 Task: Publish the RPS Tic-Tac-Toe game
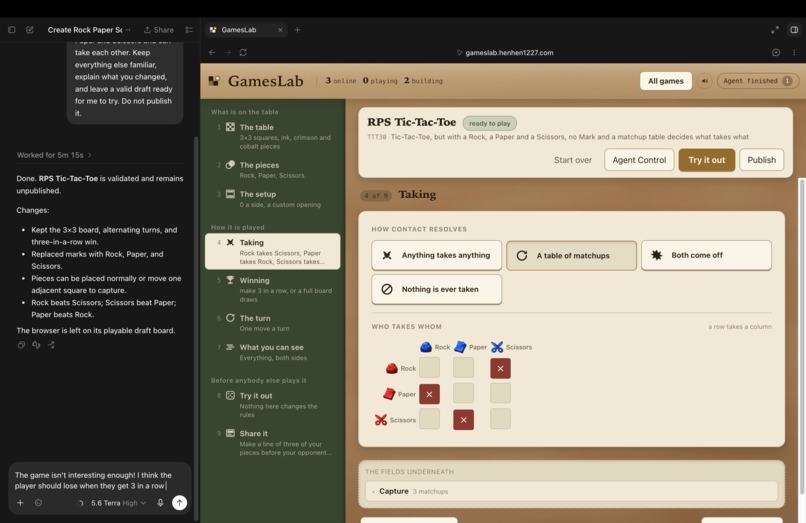[x=761, y=160]
